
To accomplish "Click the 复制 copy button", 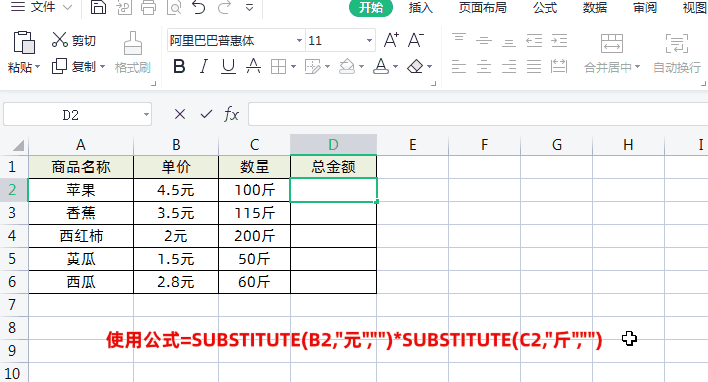I will click(74, 67).
